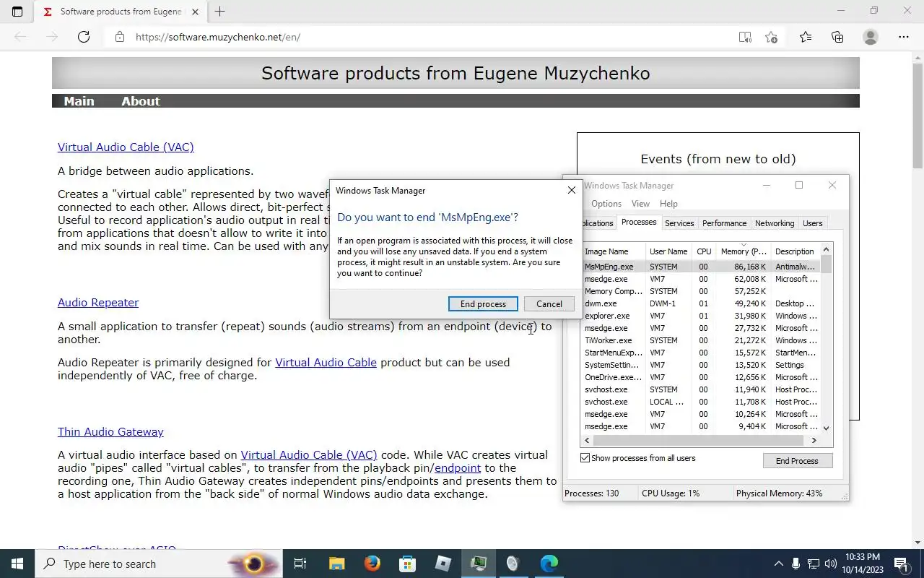The width and height of the screenshot is (924, 578).
Task: Reload the page in Edge
Action: pos(84,37)
